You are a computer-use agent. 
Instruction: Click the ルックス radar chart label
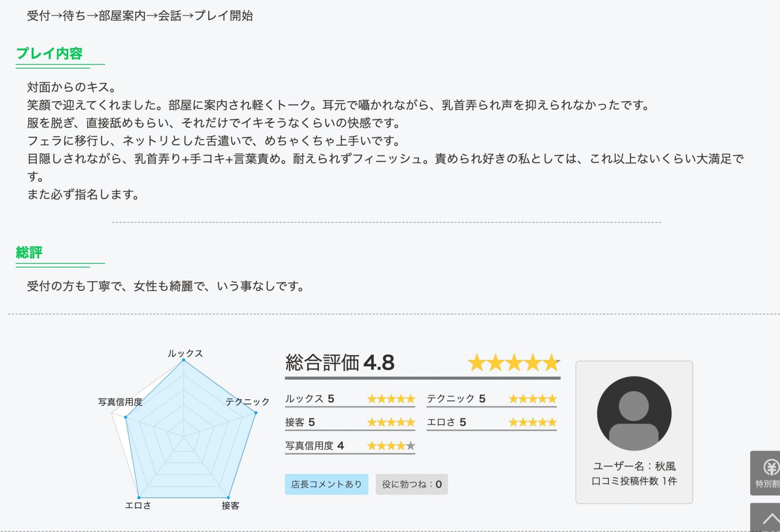click(x=185, y=354)
